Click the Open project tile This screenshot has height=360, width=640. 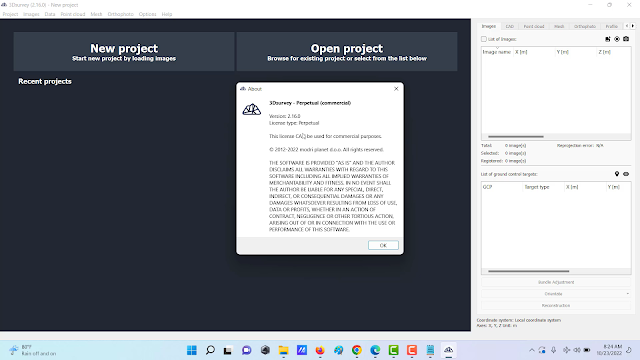(x=347, y=52)
